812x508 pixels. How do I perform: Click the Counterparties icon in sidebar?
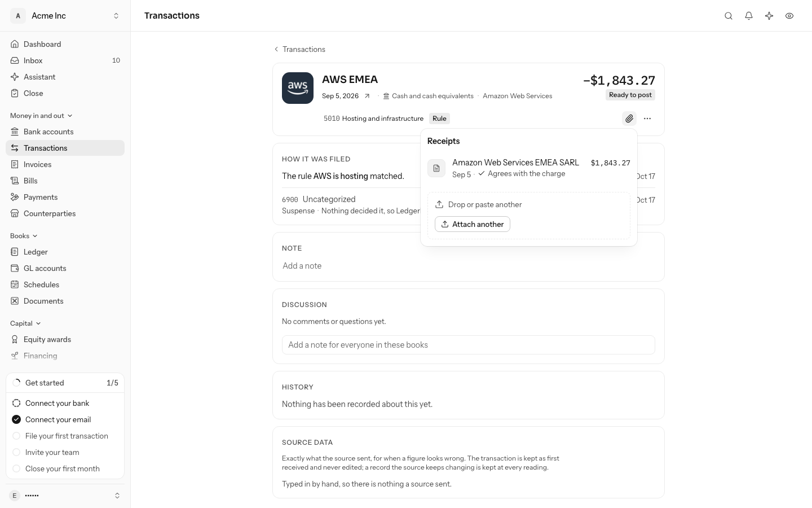[15, 213]
